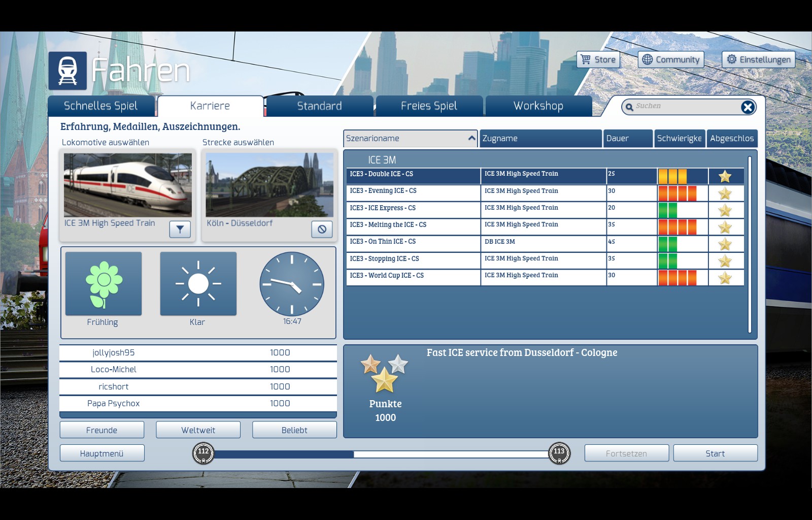Open the Community page
This screenshot has height=520, width=812.
pos(671,59)
